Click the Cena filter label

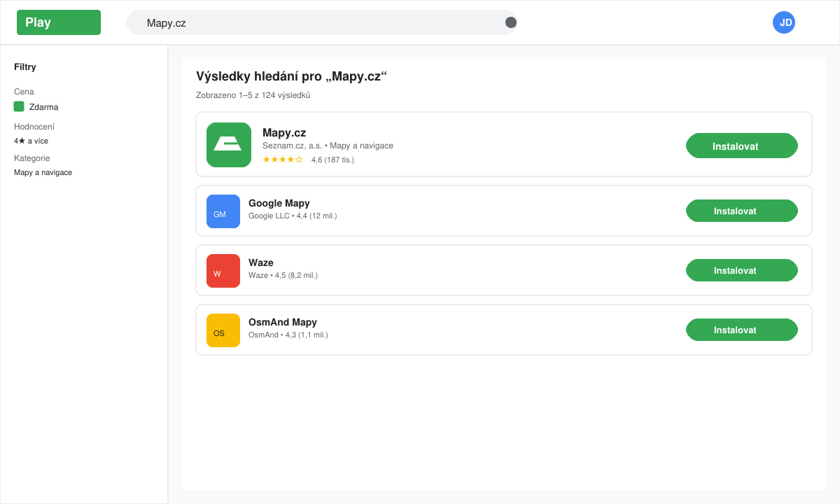24,92
